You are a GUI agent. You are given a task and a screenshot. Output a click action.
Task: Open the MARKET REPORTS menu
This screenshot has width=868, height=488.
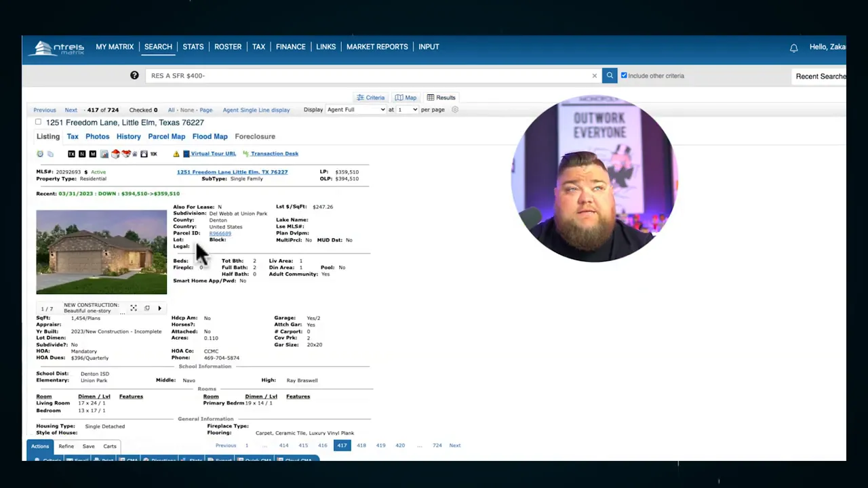click(x=377, y=47)
